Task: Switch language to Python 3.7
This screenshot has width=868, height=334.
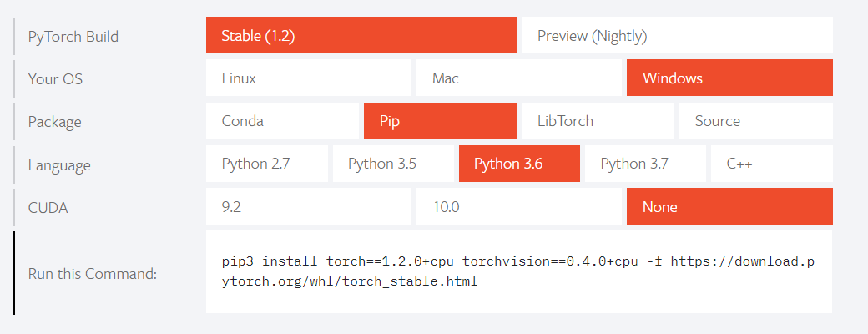Action: click(645, 164)
